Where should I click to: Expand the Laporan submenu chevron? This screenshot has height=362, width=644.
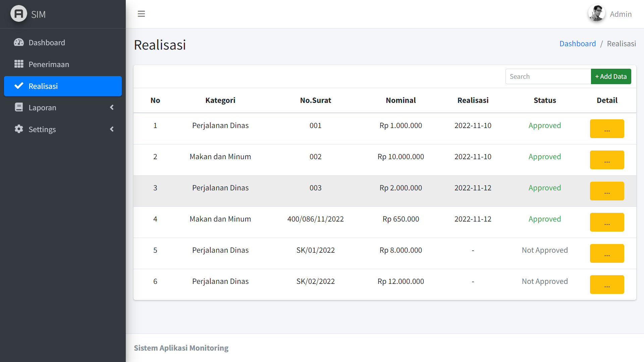[112, 107]
